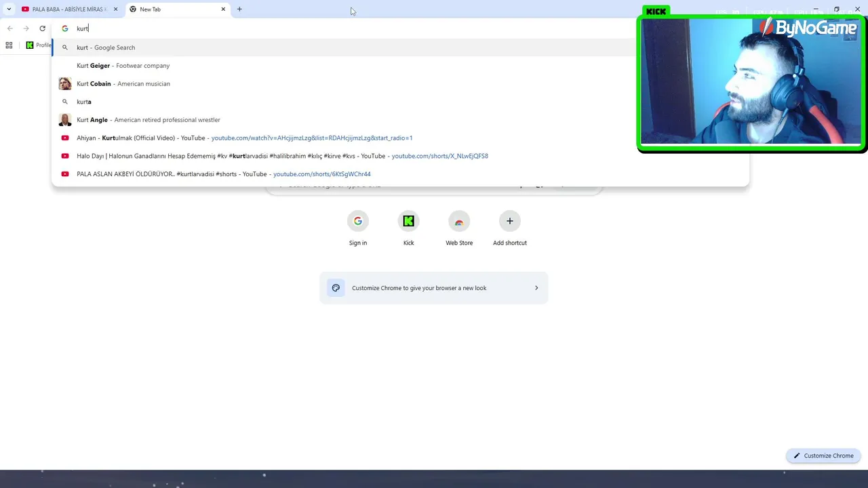The width and height of the screenshot is (868, 488).
Task: Click the Add shortcut plus tile
Action: pos(510,228)
